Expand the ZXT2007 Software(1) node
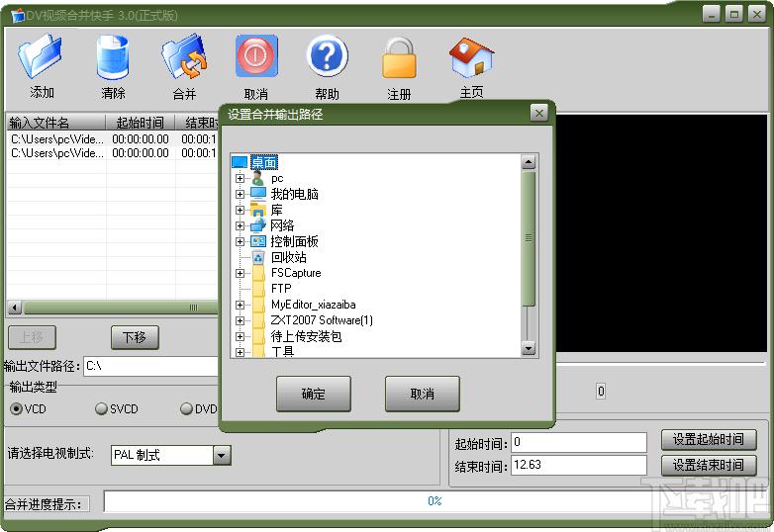The width and height of the screenshot is (774, 532). (x=240, y=320)
